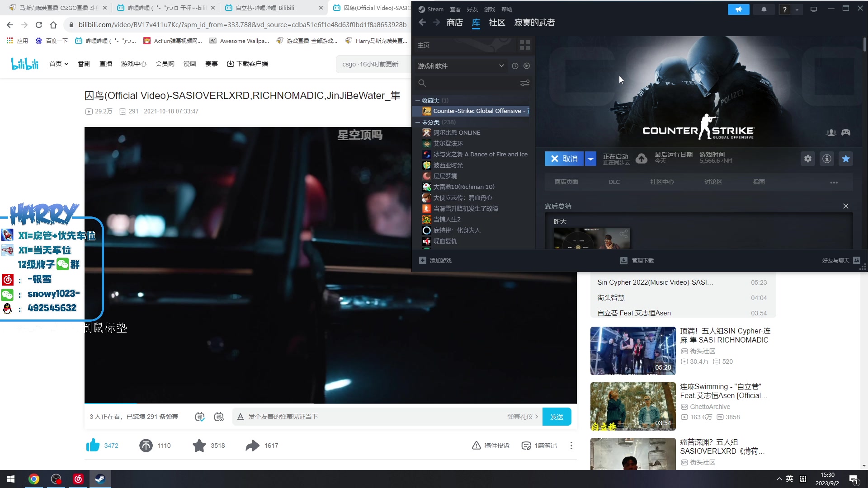Open 下载客户端 link on bilibili
Image resolution: width=868 pixels, height=488 pixels.
[247, 64]
